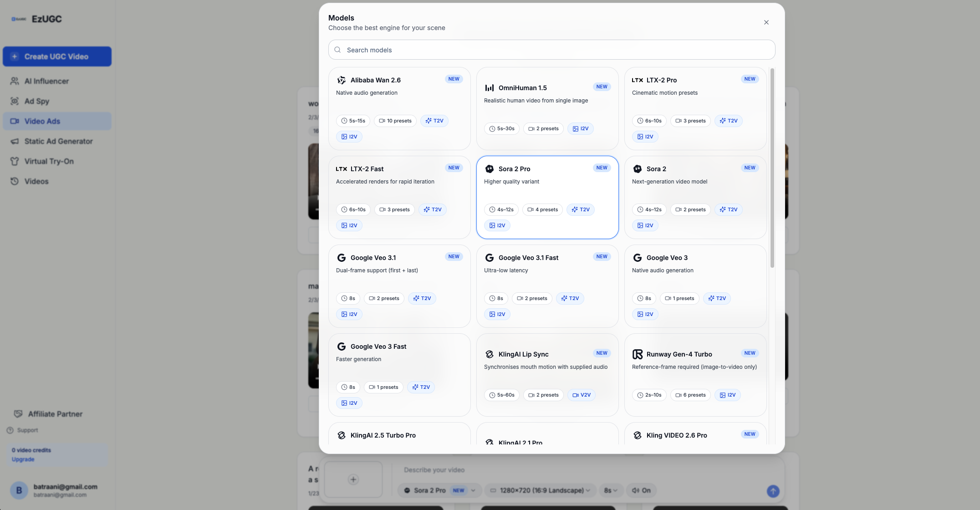This screenshot has width=980, height=510.
Task: Click the search magnifier icon
Action: pyautogui.click(x=337, y=50)
